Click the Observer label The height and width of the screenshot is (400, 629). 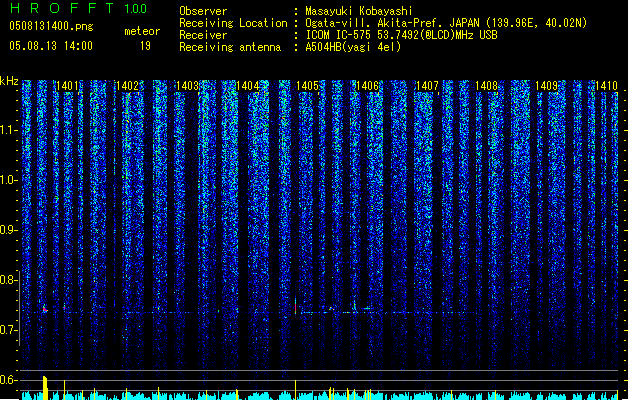click(203, 11)
